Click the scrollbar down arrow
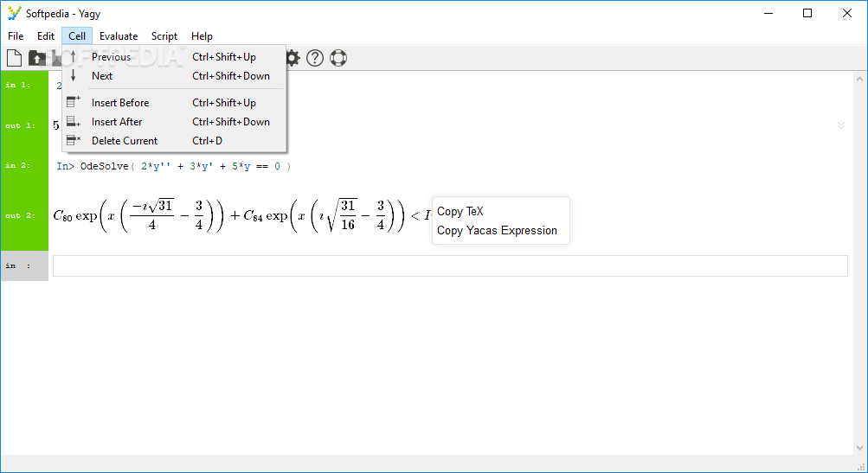 pos(859,448)
